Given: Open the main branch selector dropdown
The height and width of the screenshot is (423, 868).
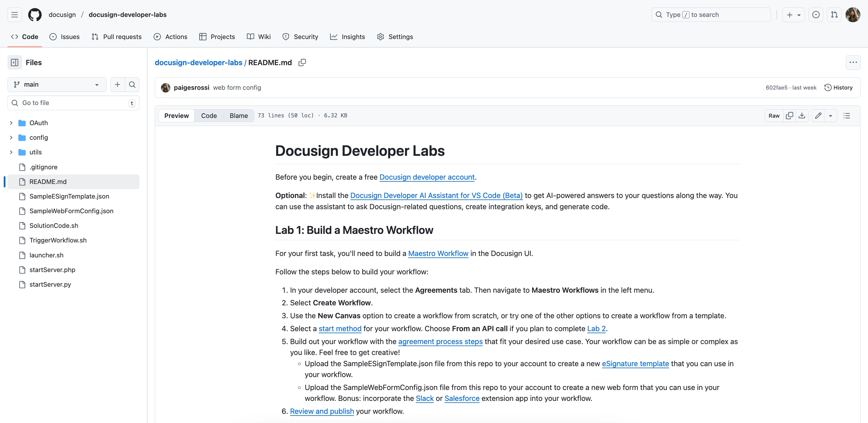Looking at the screenshot, I should tap(57, 85).
